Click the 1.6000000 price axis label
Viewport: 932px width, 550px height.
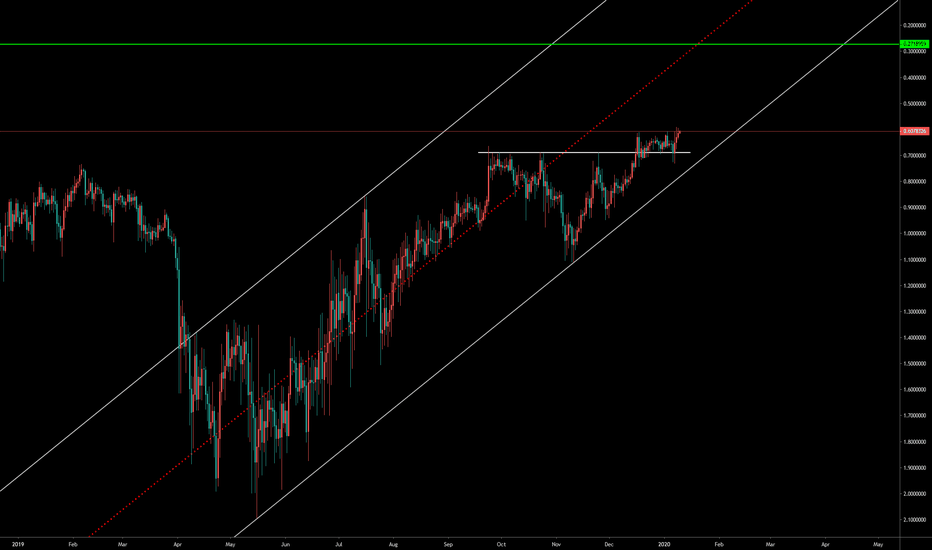(x=915, y=390)
